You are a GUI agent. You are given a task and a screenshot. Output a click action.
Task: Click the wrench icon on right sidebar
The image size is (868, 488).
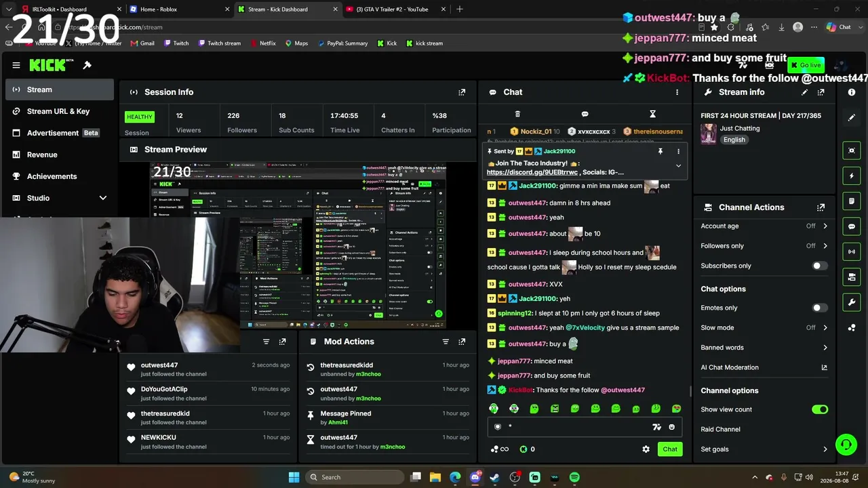tap(852, 302)
